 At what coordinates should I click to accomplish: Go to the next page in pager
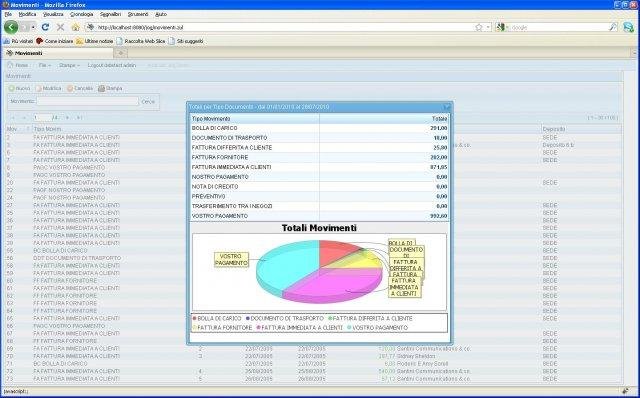(x=68, y=118)
